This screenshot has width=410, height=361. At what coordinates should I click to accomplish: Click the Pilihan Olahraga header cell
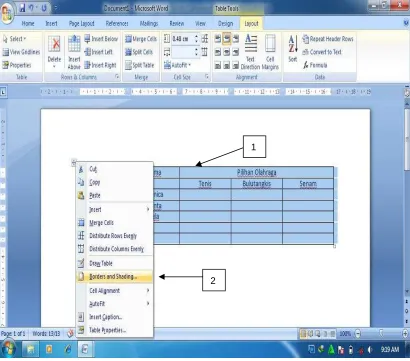click(x=256, y=172)
